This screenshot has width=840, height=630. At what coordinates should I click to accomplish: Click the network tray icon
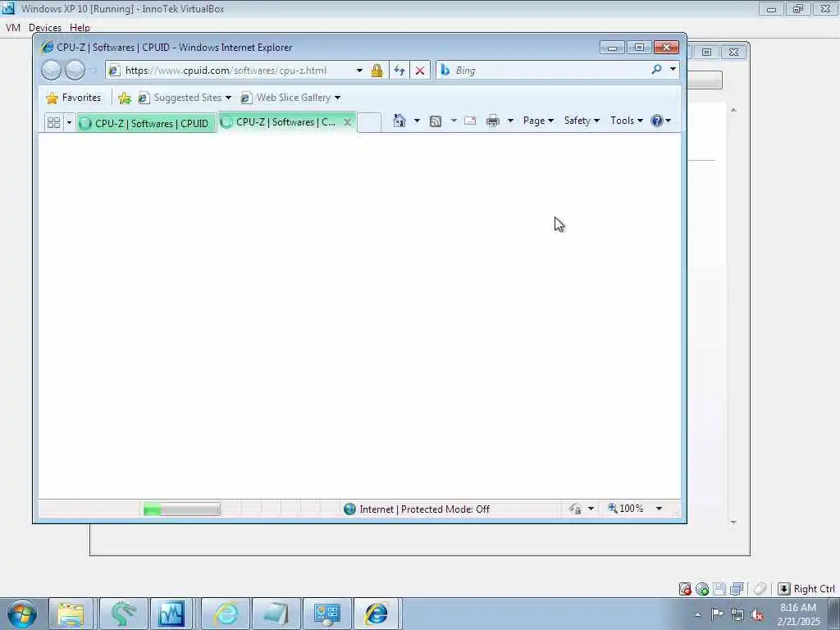737,614
